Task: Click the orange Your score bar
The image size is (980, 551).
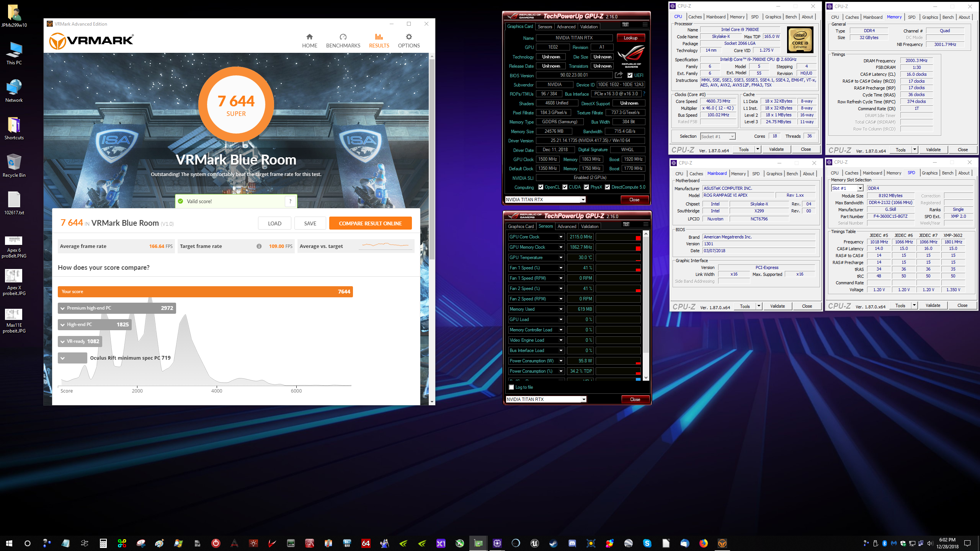Action: pos(205,292)
